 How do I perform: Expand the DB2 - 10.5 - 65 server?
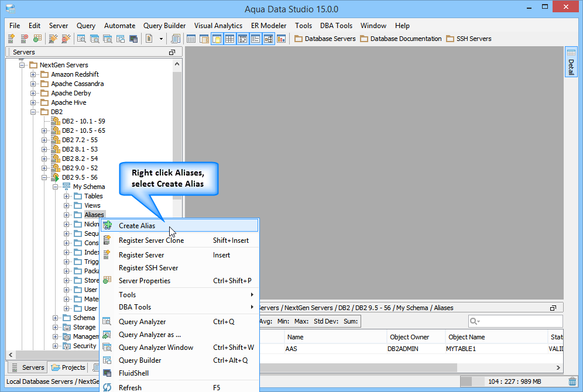[44, 130]
